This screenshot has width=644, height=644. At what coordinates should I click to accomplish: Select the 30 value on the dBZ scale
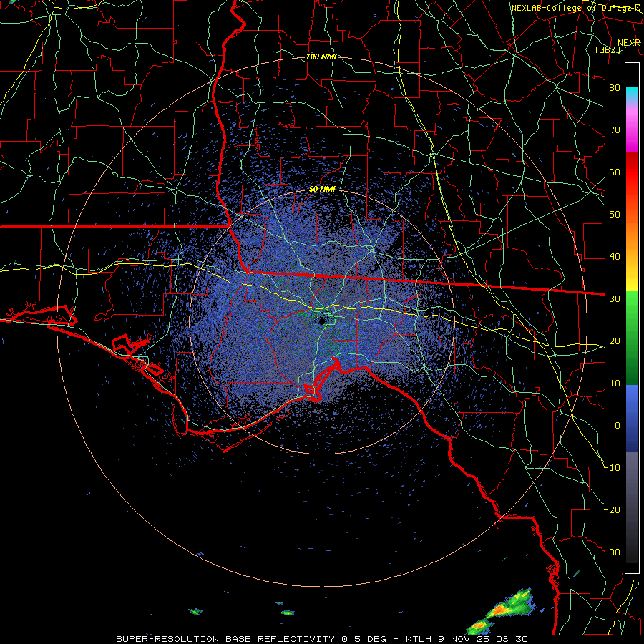[x=615, y=299]
